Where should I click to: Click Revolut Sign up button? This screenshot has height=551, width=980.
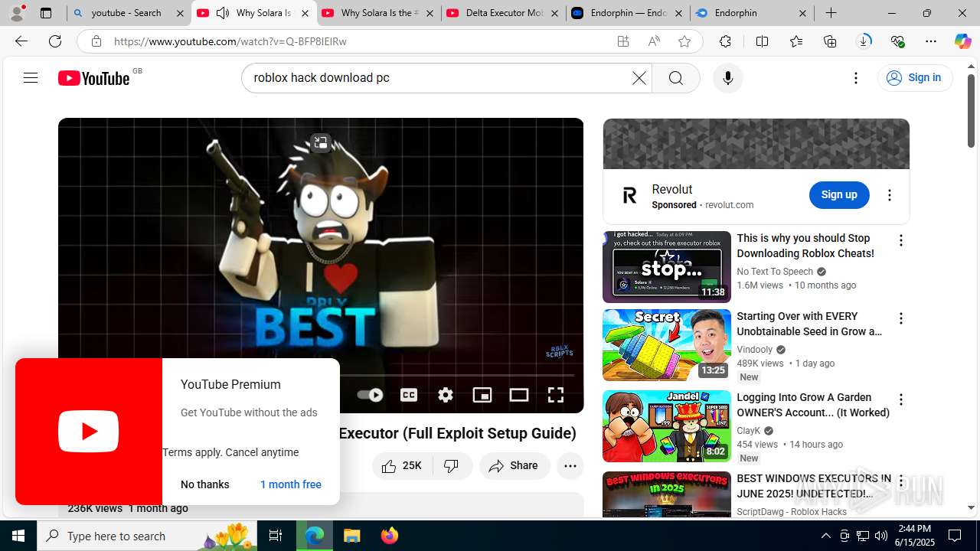click(839, 195)
